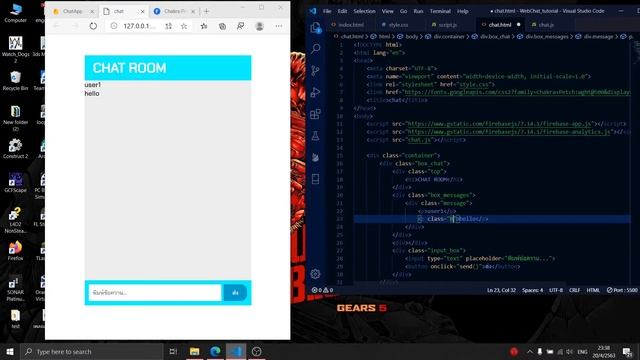Open the notification center icon
Screen dimensions: 640x360
tap(627, 351)
